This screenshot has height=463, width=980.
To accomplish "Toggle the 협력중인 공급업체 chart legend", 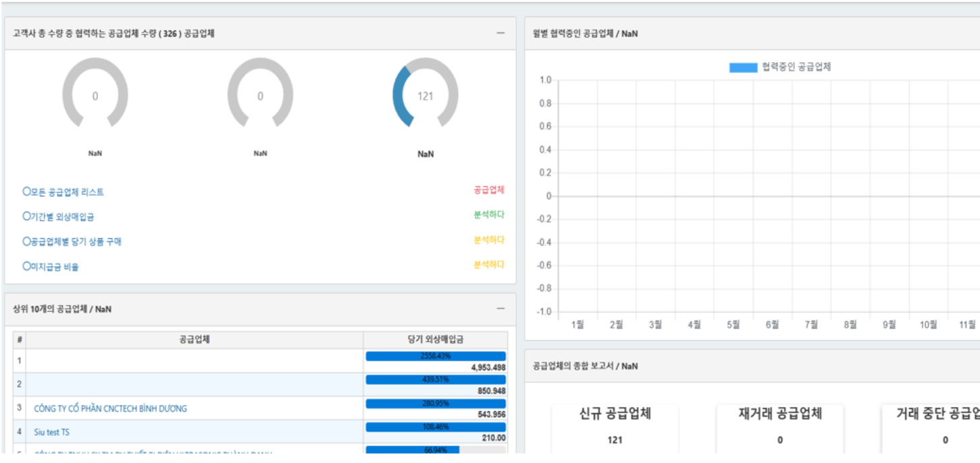I will point(779,67).
